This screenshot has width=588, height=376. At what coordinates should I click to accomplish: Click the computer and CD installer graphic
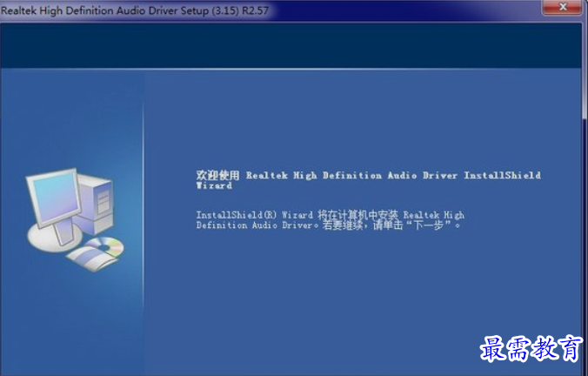point(74,219)
